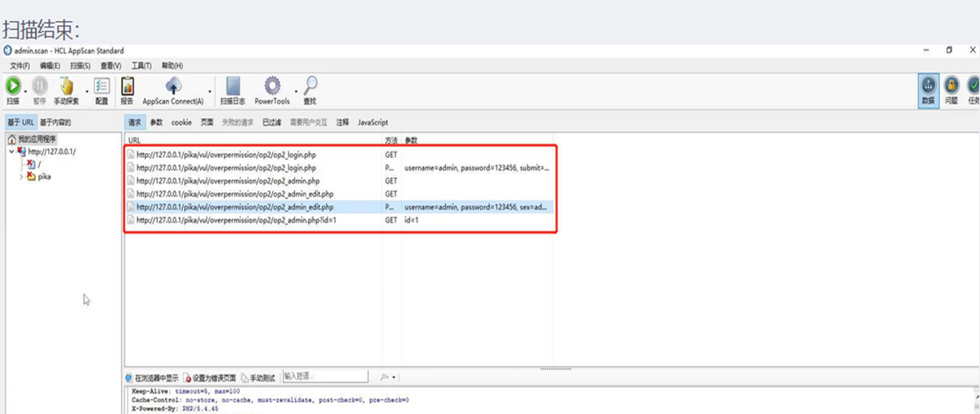Select the 请求 tab

pyautogui.click(x=135, y=122)
